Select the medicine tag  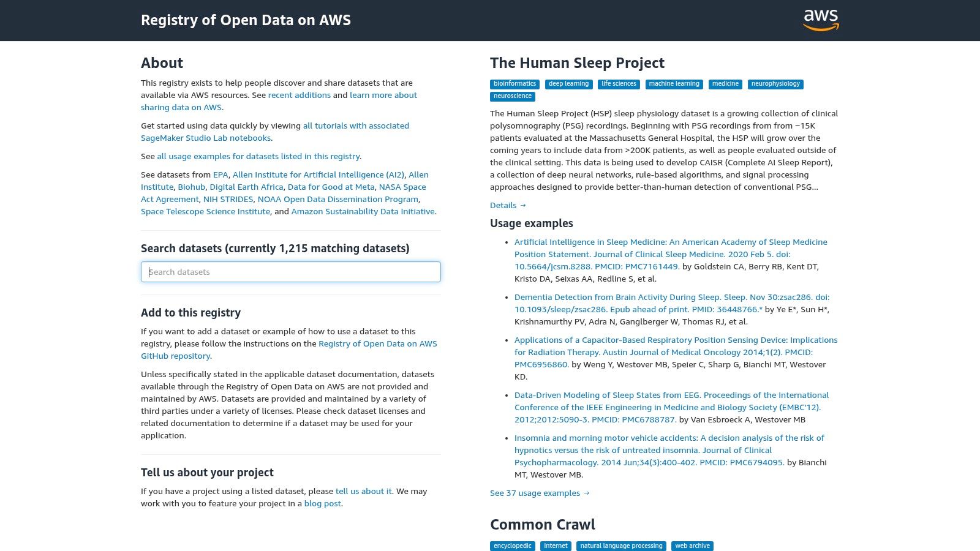pyautogui.click(x=725, y=84)
